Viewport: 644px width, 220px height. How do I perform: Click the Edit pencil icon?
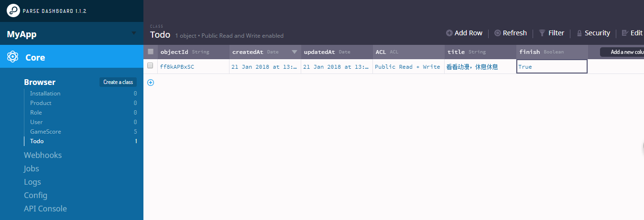[625, 33]
